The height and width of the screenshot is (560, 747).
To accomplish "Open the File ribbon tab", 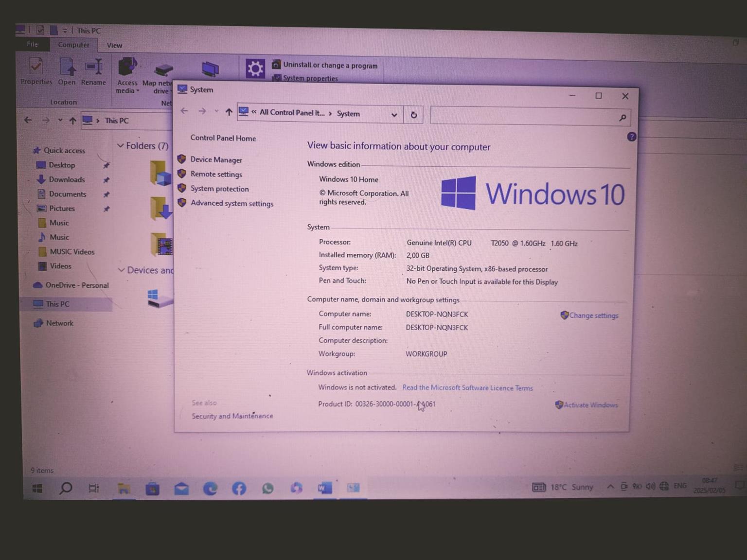I will [x=32, y=44].
